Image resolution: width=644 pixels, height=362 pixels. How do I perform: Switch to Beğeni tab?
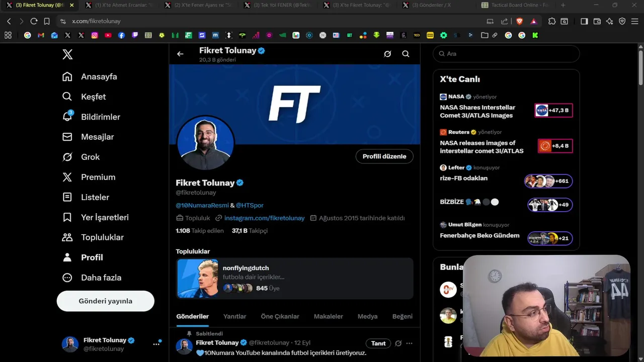point(403,316)
